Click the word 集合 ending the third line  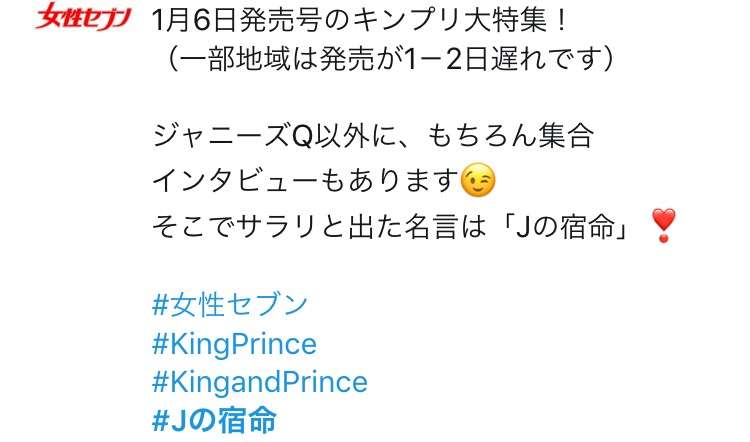566,136
